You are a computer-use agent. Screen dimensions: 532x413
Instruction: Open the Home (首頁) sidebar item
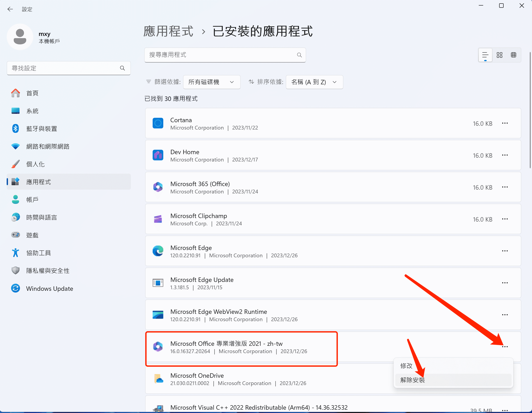pyautogui.click(x=32, y=93)
